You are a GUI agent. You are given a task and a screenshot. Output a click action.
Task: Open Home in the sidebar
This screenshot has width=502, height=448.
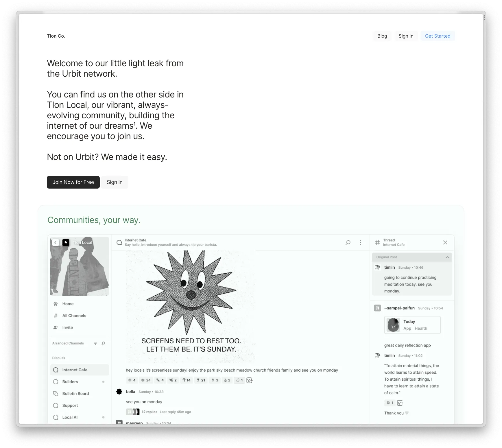[x=79, y=304]
